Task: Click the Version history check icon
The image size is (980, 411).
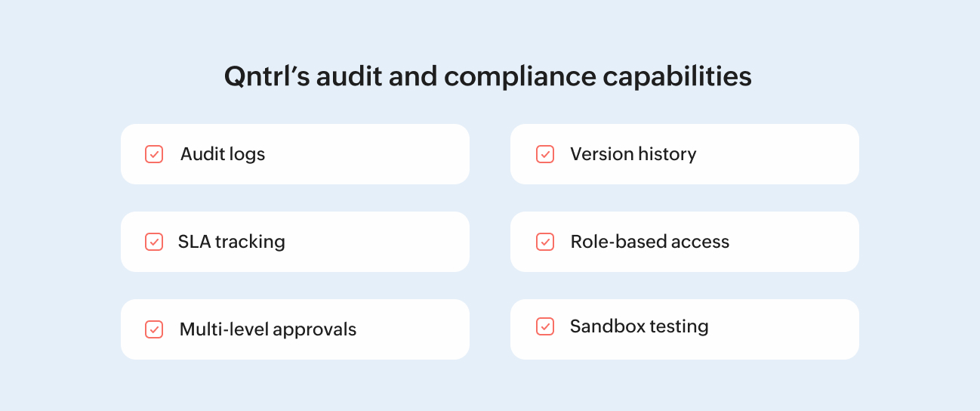Action: pos(544,154)
